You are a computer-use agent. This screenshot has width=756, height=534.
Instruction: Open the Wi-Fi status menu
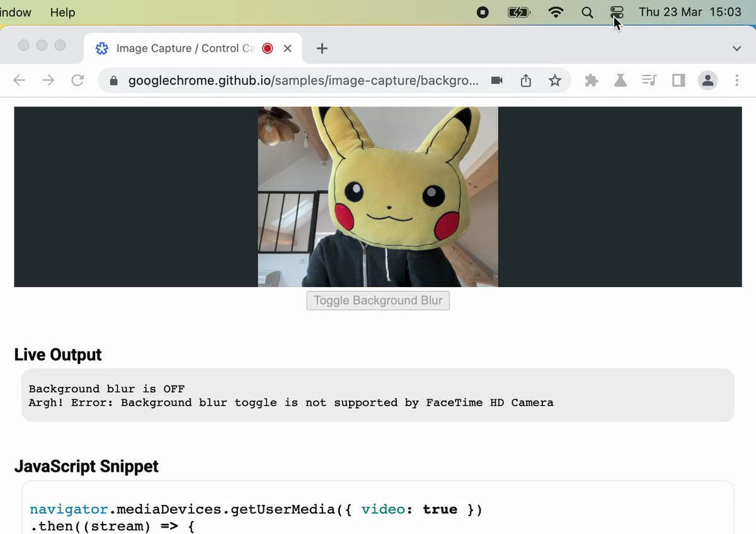556,12
